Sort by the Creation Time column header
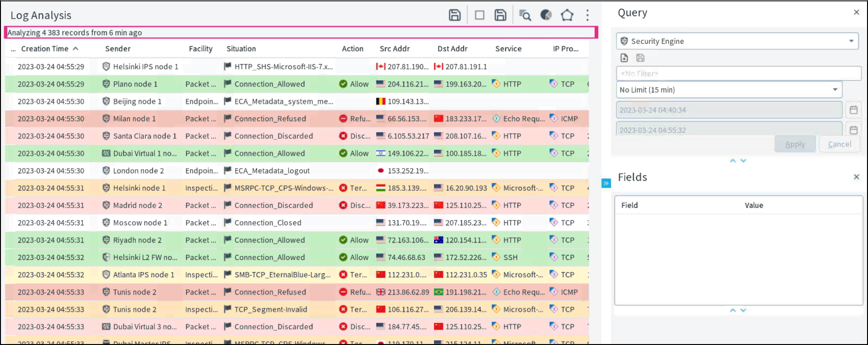 (x=45, y=48)
